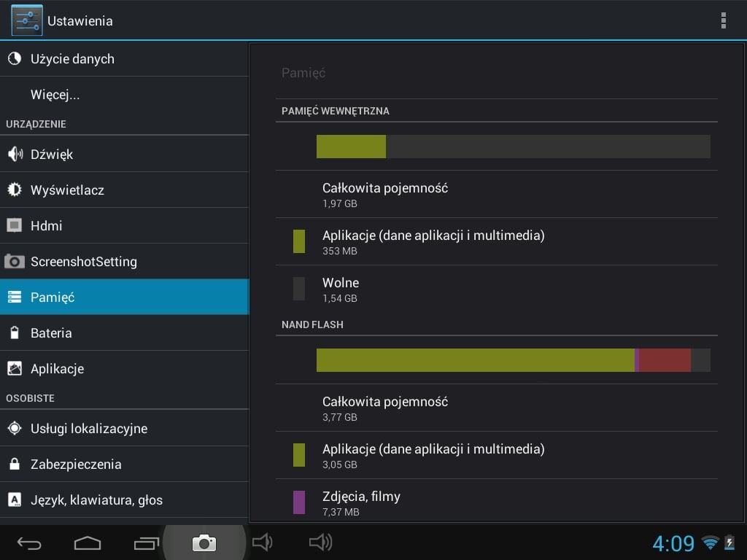Open Więcej... network options
The width and height of the screenshot is (747, 560).
point(124,94)
